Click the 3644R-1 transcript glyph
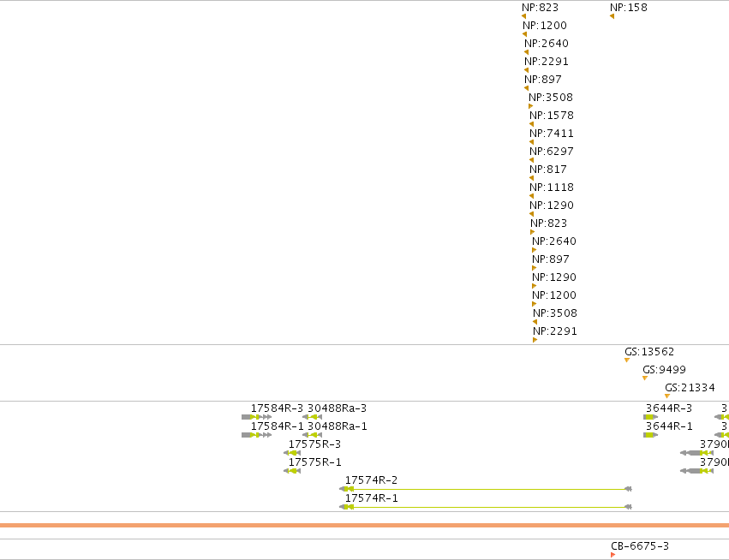This screenshot has width=729, height=560. pyautogui.click(x=650, y=435)
